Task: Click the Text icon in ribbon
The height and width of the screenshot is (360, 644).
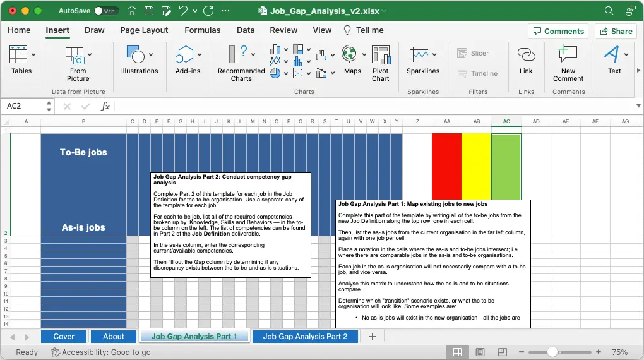Action: 612,54
